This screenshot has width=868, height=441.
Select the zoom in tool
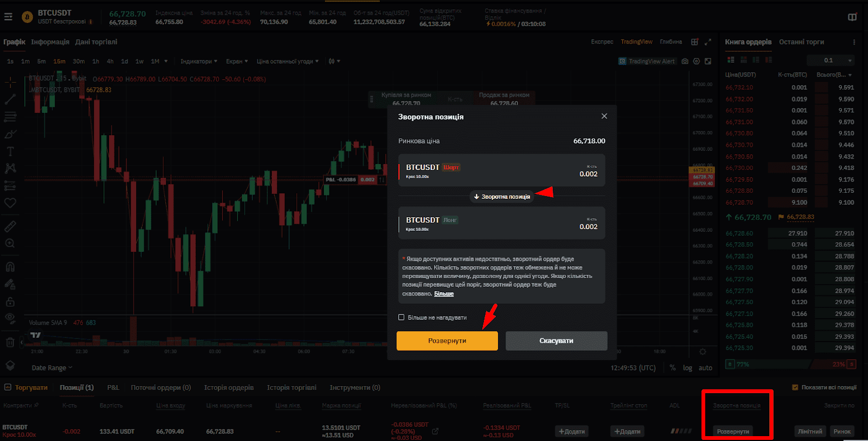(10, 243)
